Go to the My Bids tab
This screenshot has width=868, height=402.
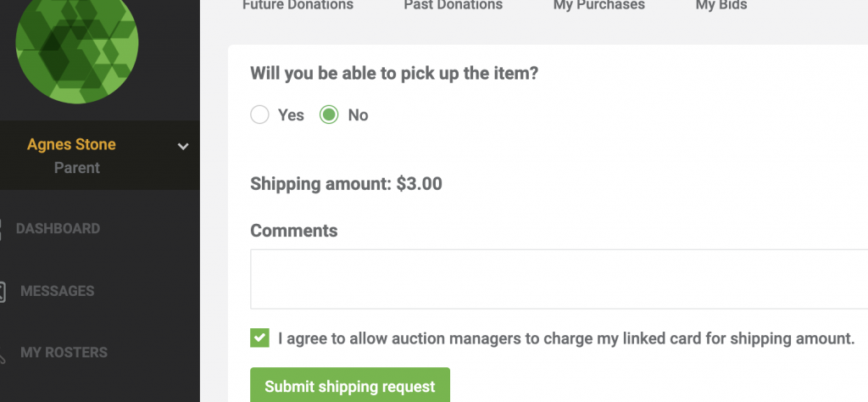[721, 5]
